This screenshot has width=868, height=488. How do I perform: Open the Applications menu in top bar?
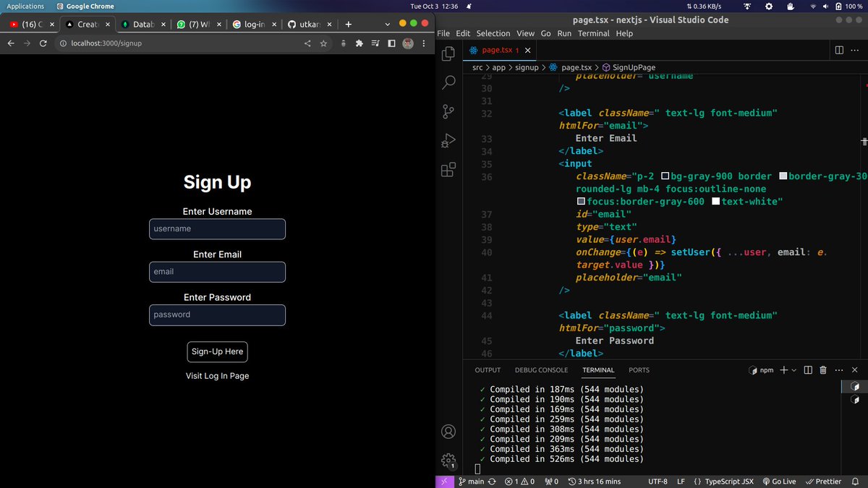point(25,6)
